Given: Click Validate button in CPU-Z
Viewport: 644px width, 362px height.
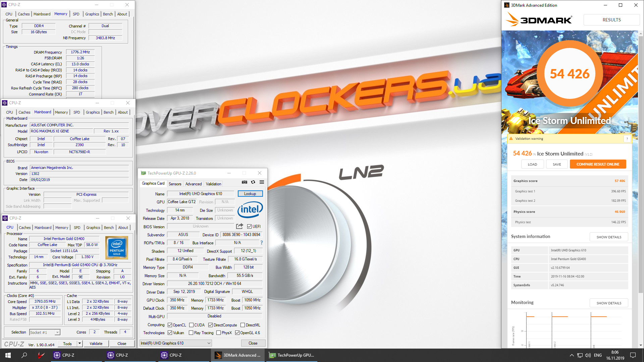Looking at the screenshot, I should point(96,344).
